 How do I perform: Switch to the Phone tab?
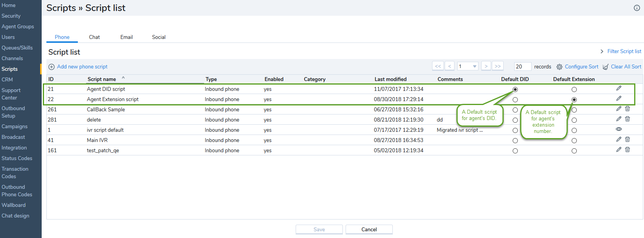62,37
